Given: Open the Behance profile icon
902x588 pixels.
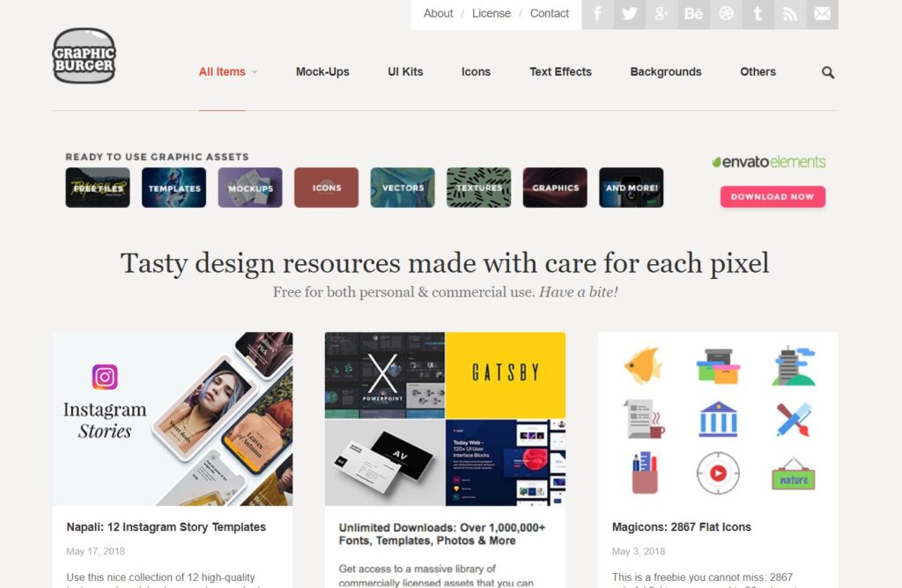Looking at the screenshot, I should (692, 13).
